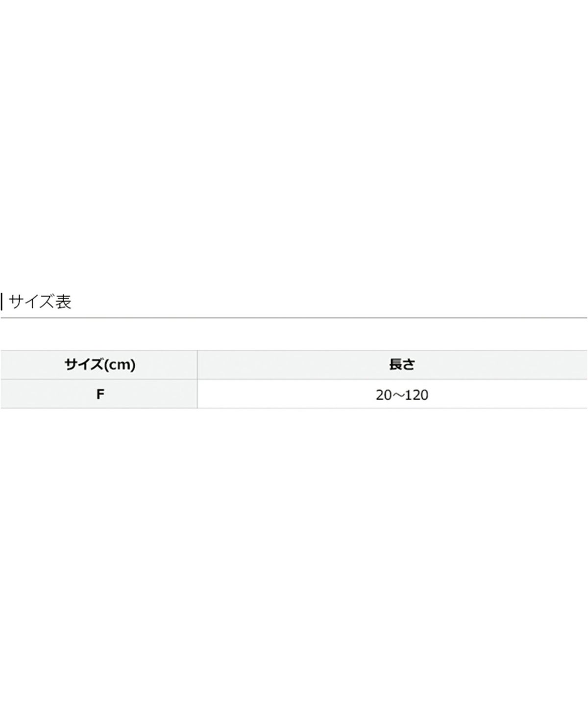
Task: Click the F size cell
Action: [x=100, y=394]
